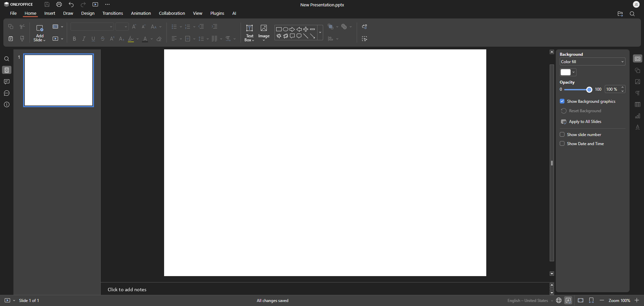The image size is (644, 306).
Task: Expand the shapes gallery arrow
Action: pyautogui.click(x=320, y=33)
